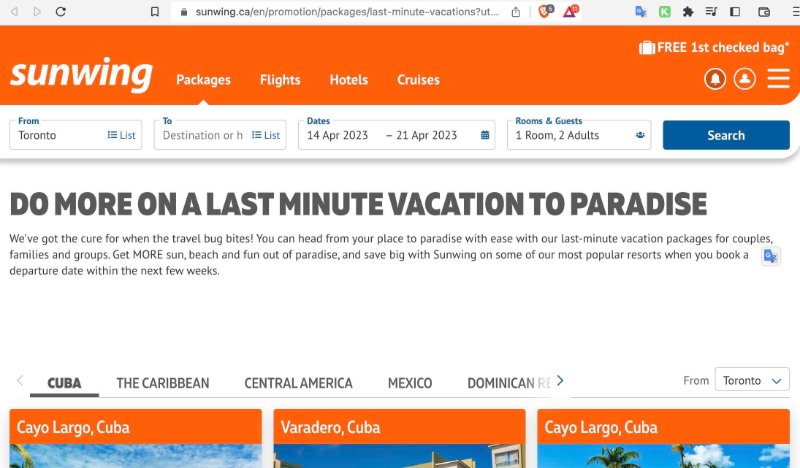
Task: Click the browser address bar URL
Action: click(347, 12)
